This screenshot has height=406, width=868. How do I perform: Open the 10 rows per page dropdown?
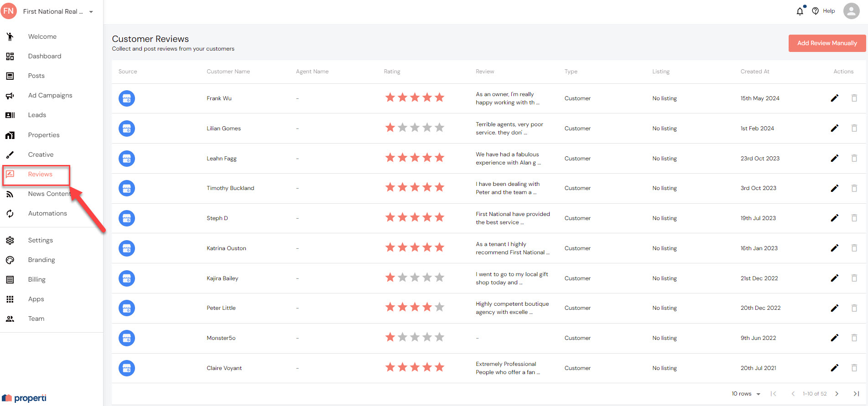click(x=746, y=394)
